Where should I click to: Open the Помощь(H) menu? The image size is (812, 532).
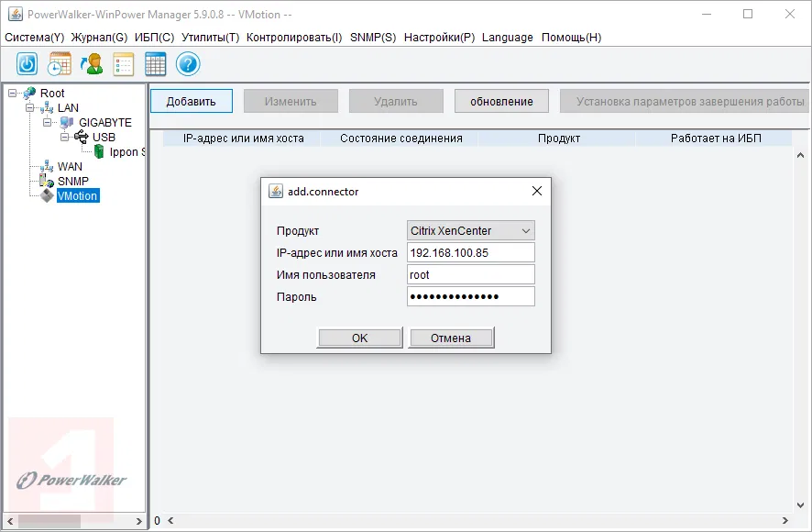tap(571, 38)
